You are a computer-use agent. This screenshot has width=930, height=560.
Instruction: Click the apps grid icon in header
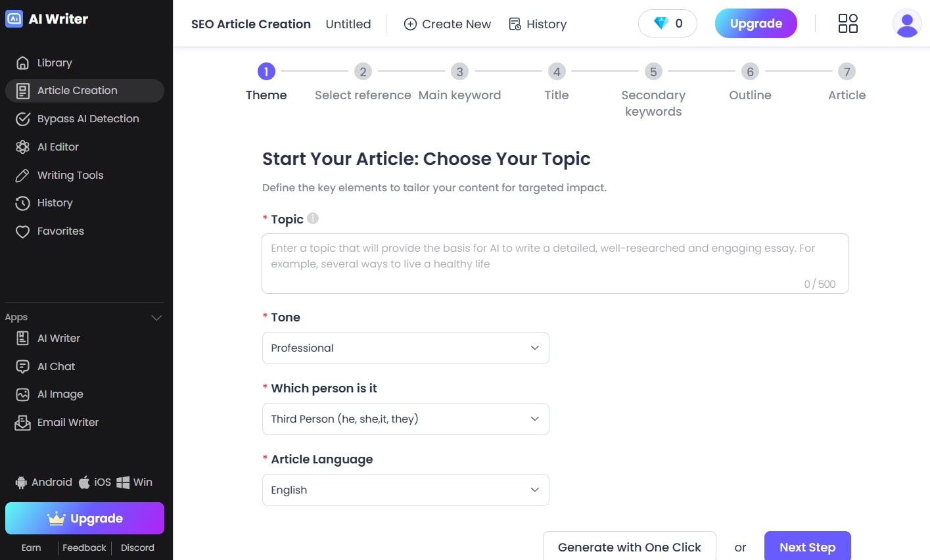(848, 24)
